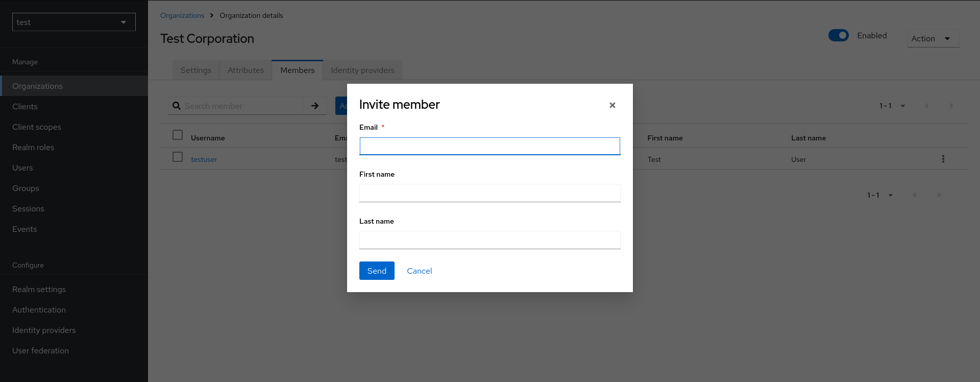The width and height of the screenshot is (980, 382).
Task: Focus the Email input field
Action: pos(489,146)
